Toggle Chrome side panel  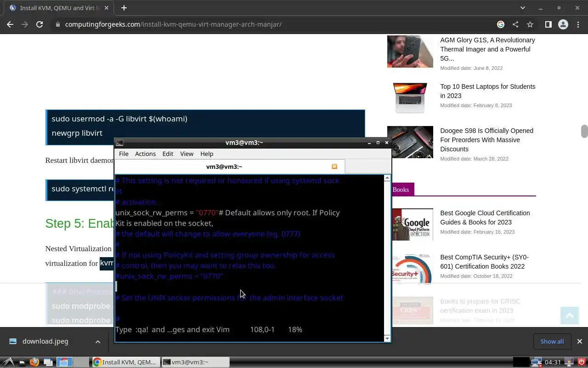(548, 24)
